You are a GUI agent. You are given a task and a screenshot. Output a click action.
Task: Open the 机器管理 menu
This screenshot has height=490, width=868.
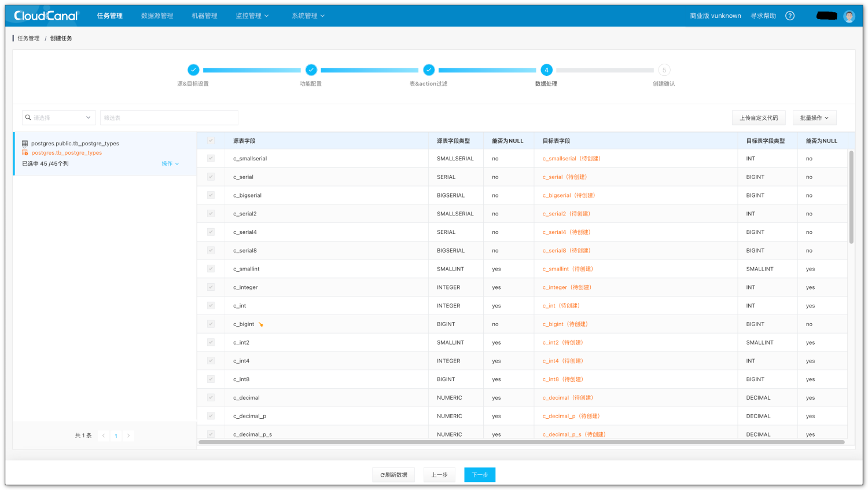[204, 16]
